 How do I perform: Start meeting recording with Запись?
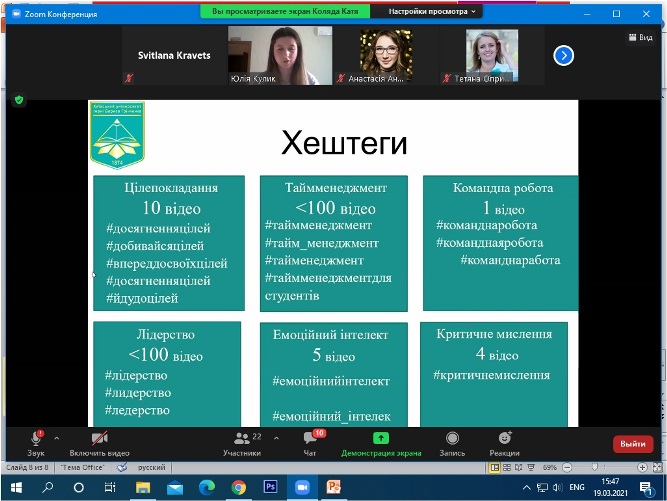[x=452, y=444]
